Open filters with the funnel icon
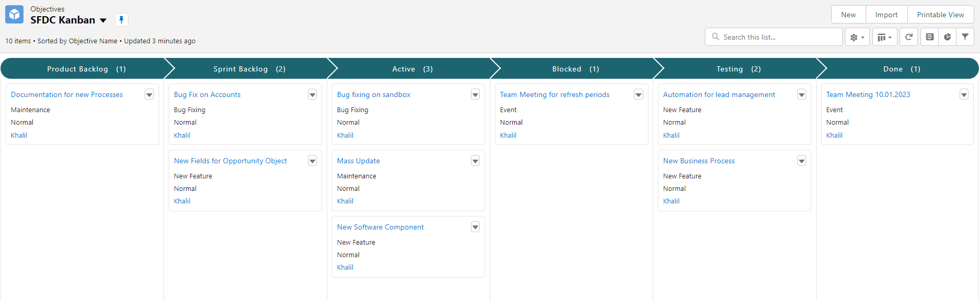This screenshot has width=980, height=301. [965, 37]
